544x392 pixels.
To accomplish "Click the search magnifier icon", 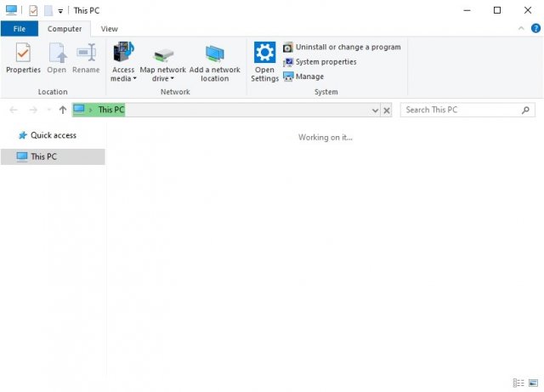I will click(x=525, y=110).
